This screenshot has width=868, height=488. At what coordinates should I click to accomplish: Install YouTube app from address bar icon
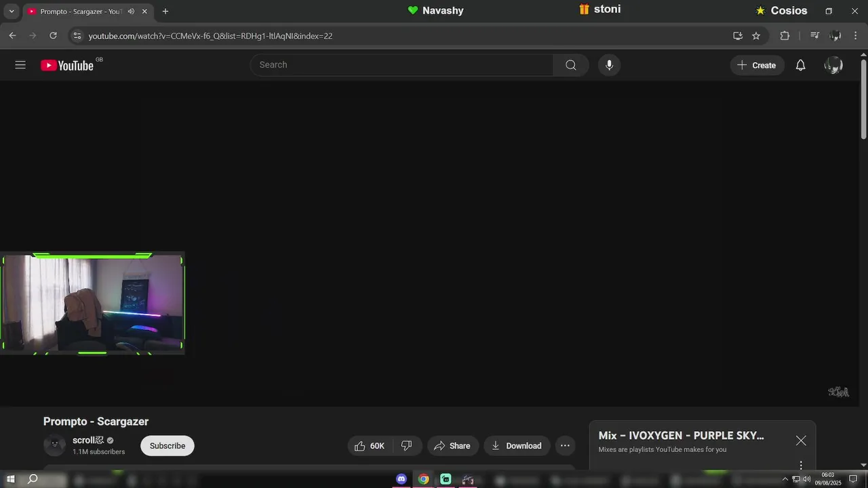[738, 36]
